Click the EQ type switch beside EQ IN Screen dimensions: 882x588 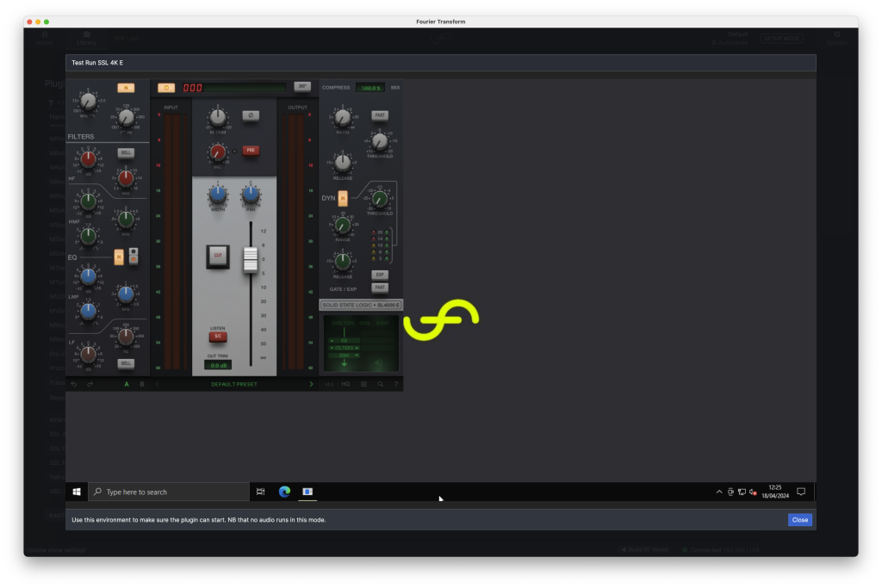[x=134, y=256]
